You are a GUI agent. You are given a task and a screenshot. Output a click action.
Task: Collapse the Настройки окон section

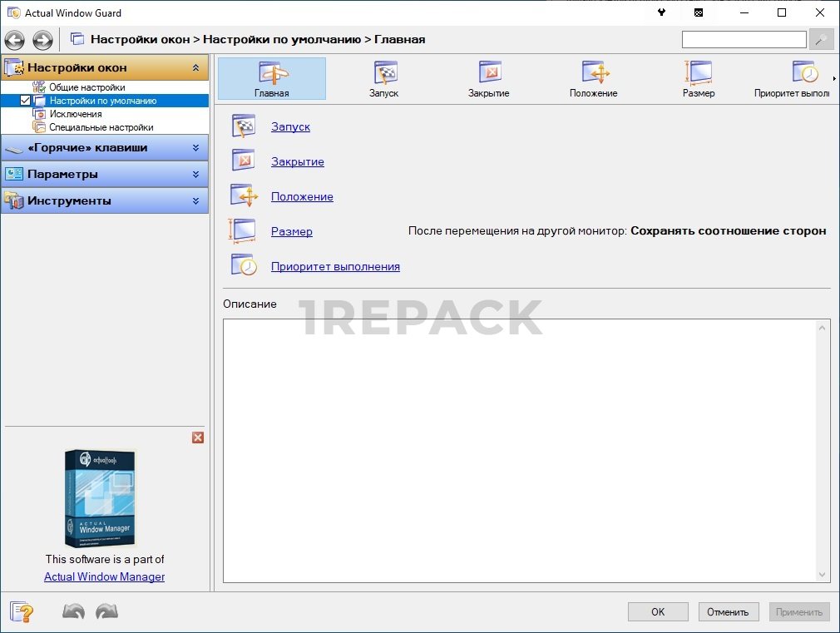tap(195, 67)
